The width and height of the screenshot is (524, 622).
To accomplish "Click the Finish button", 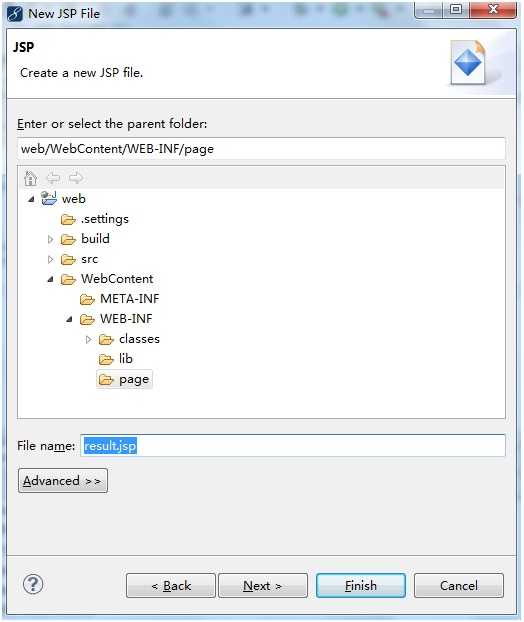I will coord(361,586).
